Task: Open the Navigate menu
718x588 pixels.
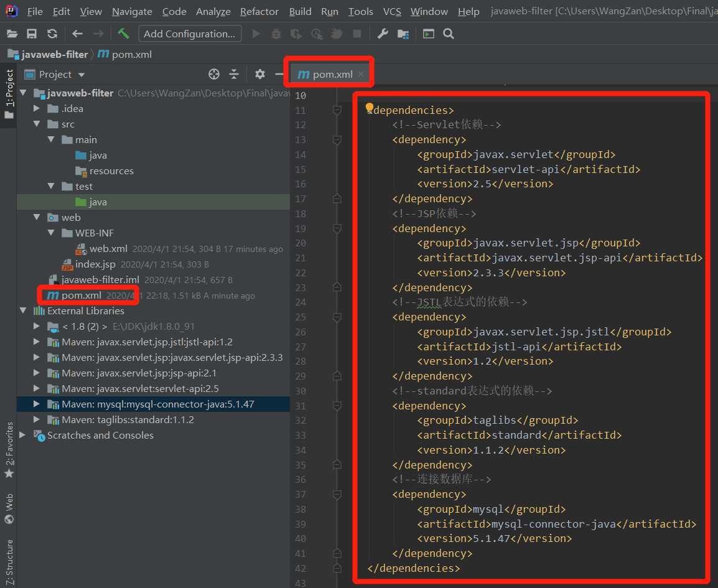Action: 132,11
